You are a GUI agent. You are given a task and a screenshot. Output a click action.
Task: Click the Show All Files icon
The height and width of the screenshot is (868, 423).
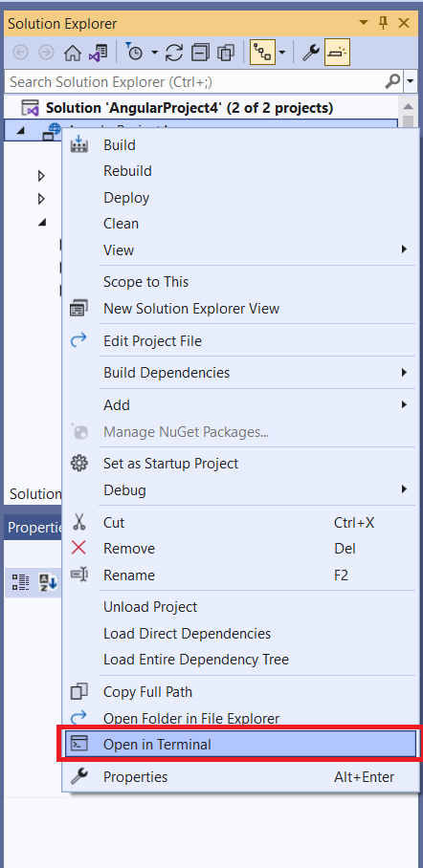coord(226,53)
